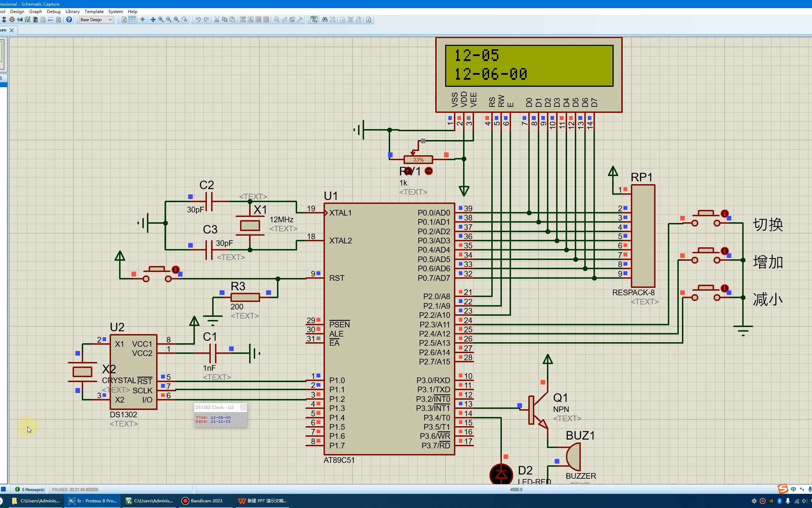Open the Bill of Materials icon
This screenshot has width=812, height=508.
point(43,20)
